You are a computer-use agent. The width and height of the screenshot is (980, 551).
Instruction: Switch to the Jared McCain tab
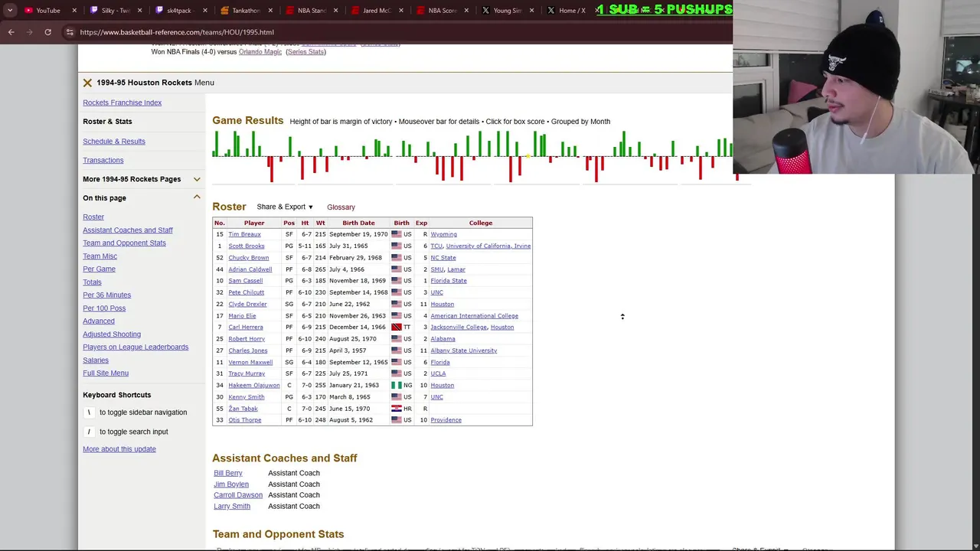tap(376, 11)
